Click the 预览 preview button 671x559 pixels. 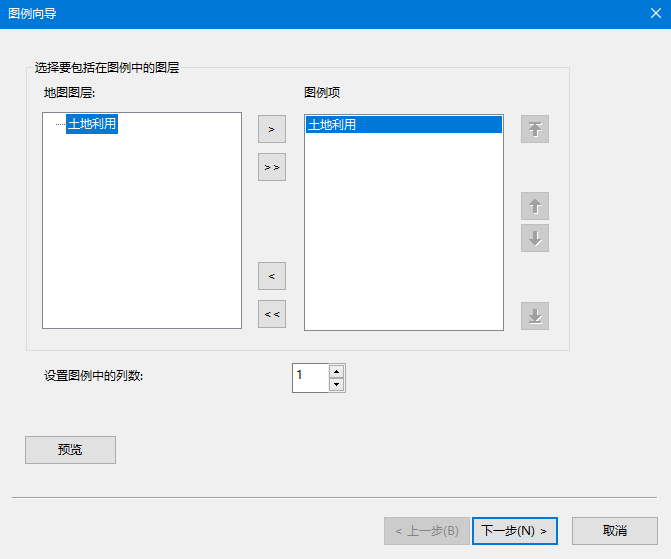70,449
